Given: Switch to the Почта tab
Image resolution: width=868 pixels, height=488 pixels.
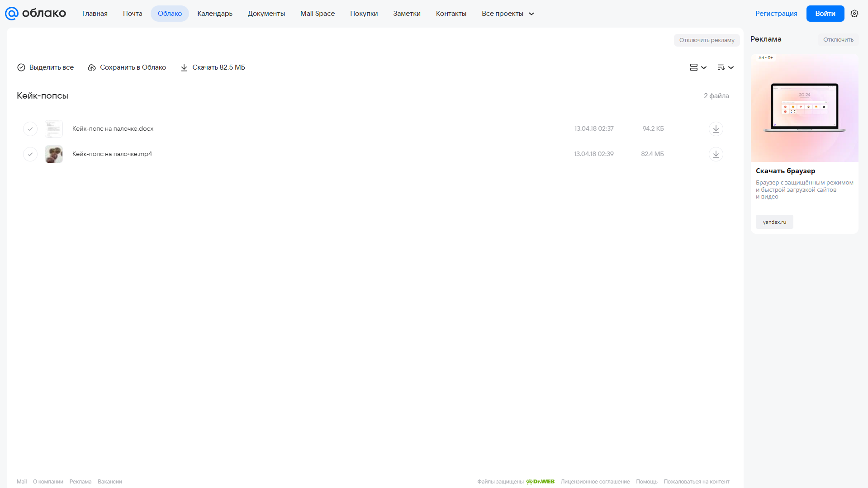Looking at the screenshot, I should click(133, 14).
